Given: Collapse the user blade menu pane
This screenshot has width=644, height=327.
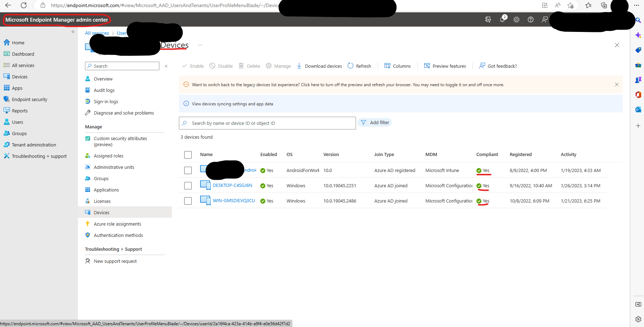Looking at the screenshot, I should tap(166, 66).
